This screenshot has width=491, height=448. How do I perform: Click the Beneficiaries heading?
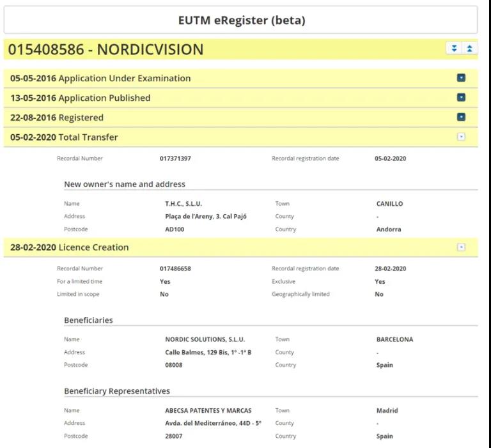tap(88, 320)
